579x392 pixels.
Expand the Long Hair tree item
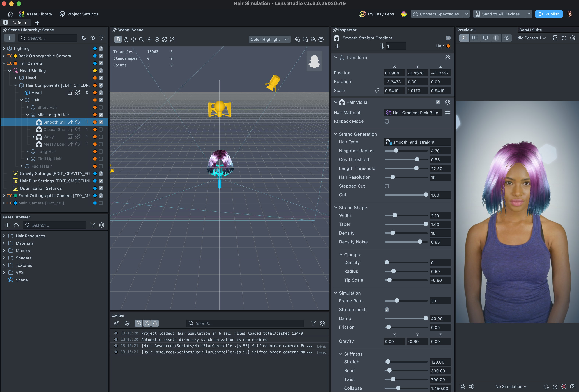point(27,152)
